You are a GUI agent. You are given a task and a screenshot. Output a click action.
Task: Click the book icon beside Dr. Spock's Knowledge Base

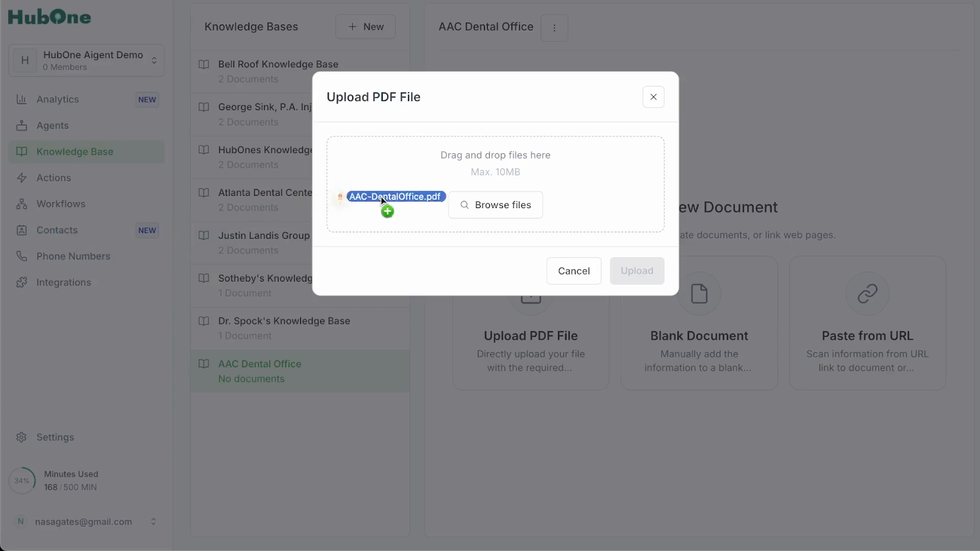pyautogui.click(x=204, y=321)
